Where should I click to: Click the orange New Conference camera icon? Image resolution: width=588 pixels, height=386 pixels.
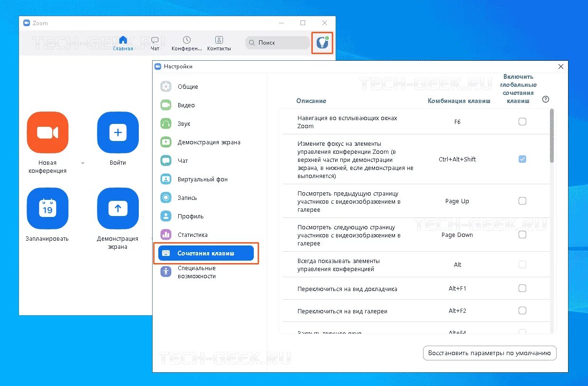click(48, 132)
